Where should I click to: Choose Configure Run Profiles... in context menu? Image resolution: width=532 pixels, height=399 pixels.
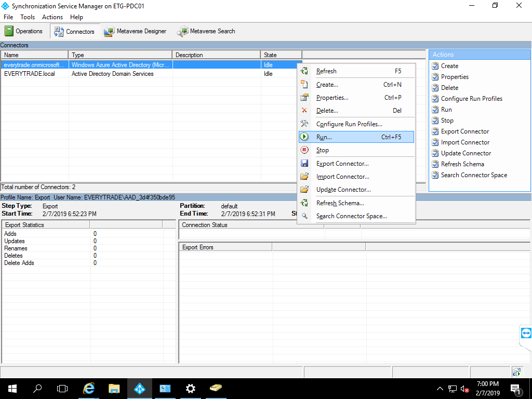pyautogui.click(x=356, y=124)
